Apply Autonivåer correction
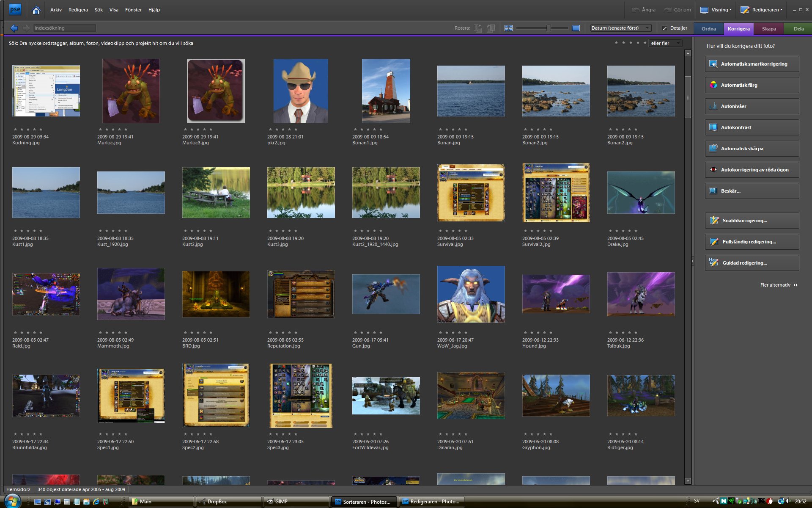 pos(752,106)
